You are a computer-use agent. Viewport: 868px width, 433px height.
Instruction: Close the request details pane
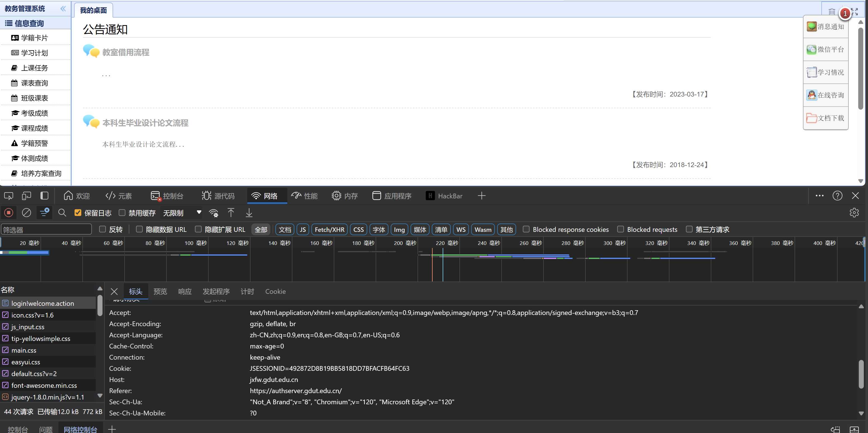114,292
